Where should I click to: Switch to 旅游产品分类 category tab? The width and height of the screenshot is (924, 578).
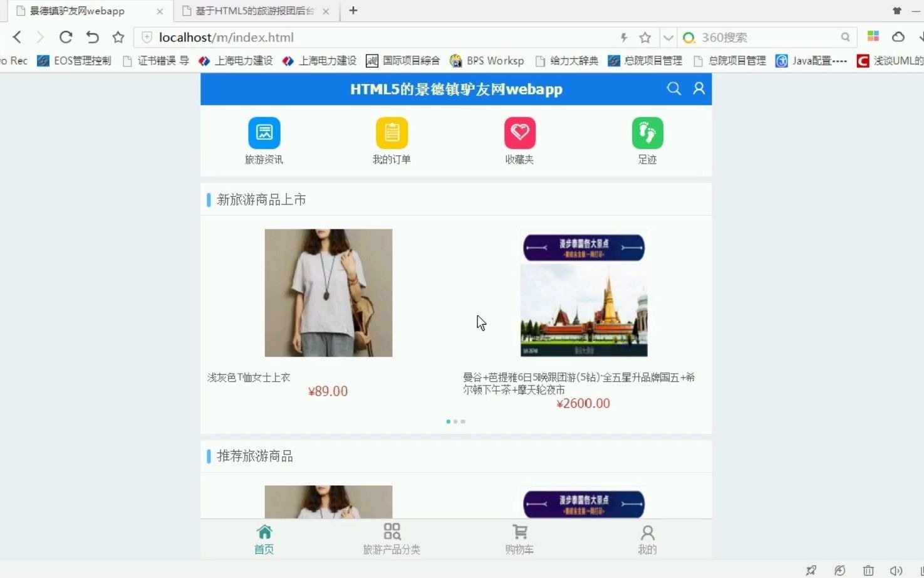click(392, 539)
